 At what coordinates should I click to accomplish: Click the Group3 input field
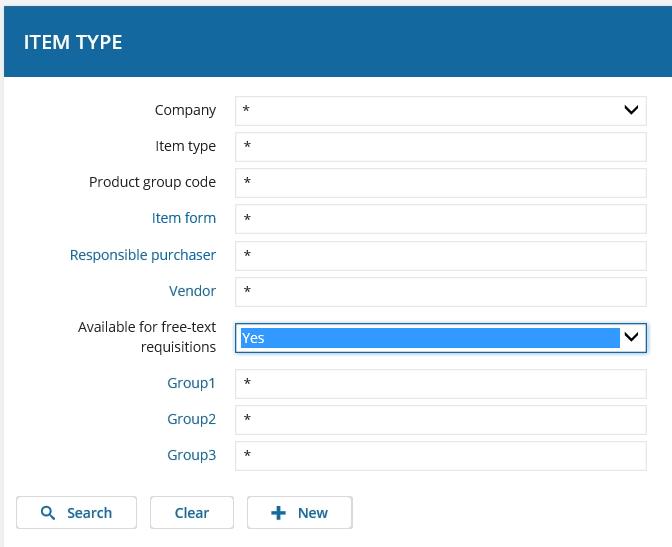point(441,456)
